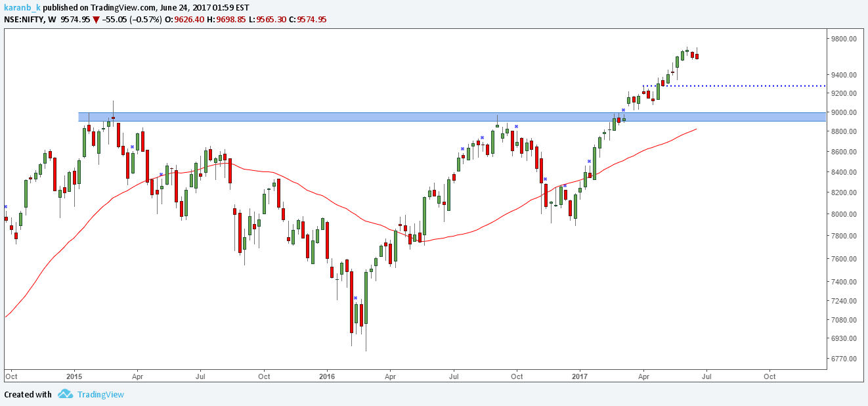
Task: Click the 2016 label on the time axis
Action: tap(327, 377)
